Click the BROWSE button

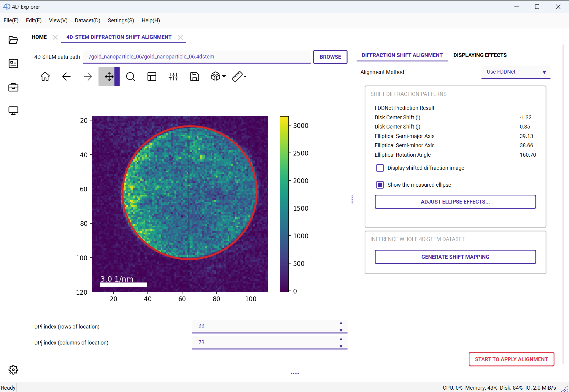coord(330,57)
